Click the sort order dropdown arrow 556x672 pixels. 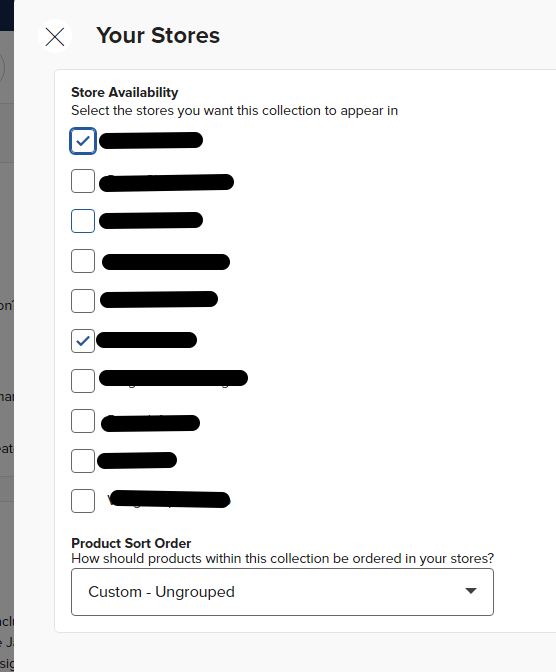click(471, 591)
